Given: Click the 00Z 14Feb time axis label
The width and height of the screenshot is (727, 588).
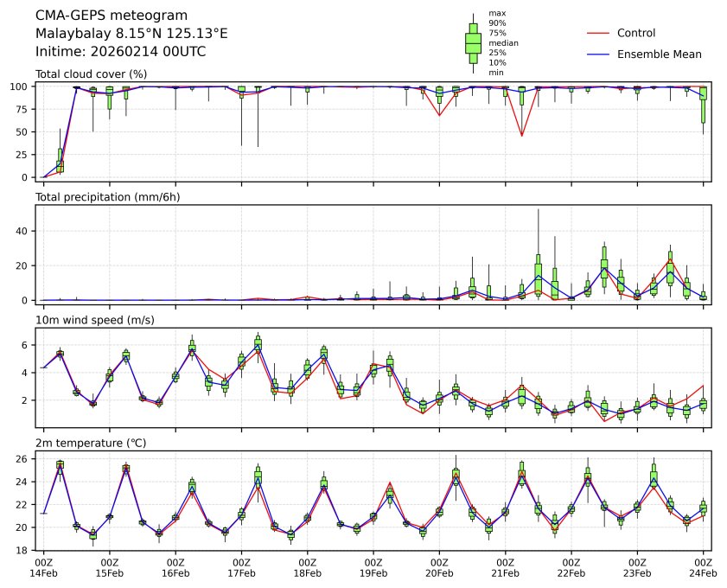Looking at the screenshot, I should click(43, 566).
